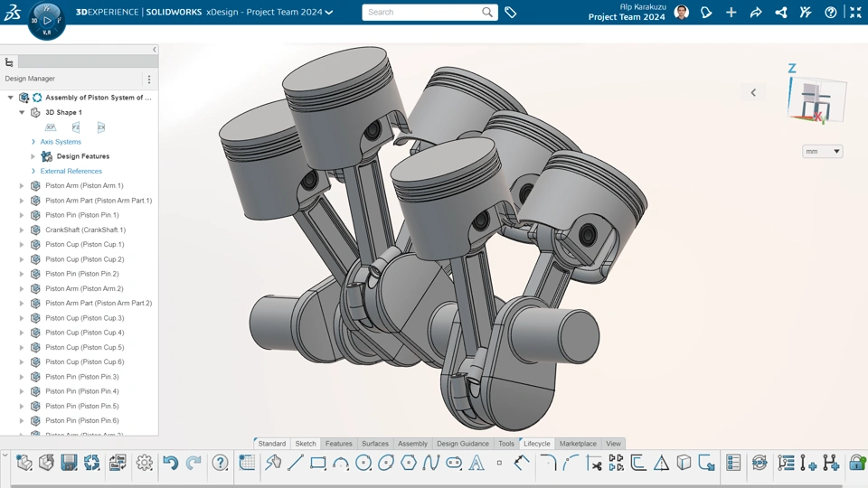Select the Spline sketch tool
The height and width of the screenshot is (488, 868).
tap(430, 463)
